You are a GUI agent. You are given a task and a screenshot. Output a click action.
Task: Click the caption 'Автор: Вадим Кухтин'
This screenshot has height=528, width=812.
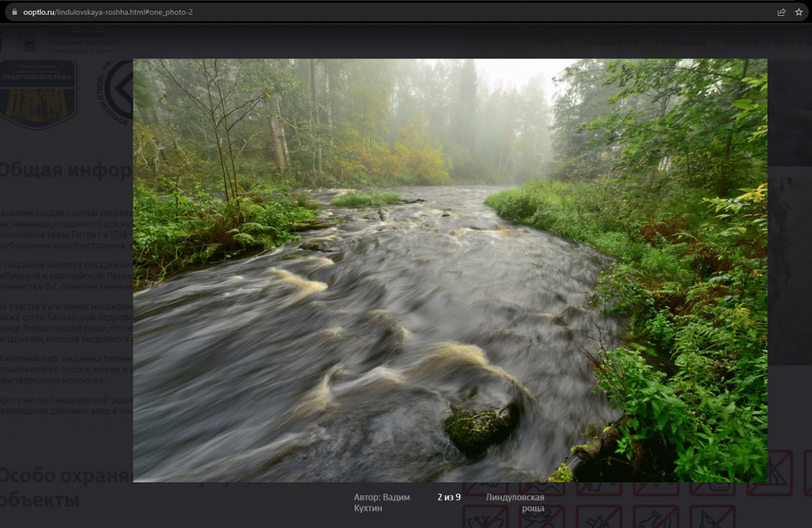coord(382,503)
